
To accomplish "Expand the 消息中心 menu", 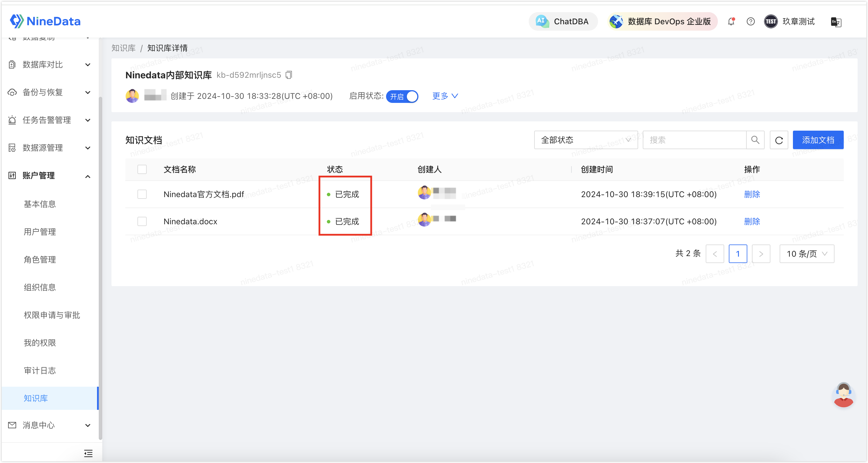I will pyautogui.click(x=88, y=425).
